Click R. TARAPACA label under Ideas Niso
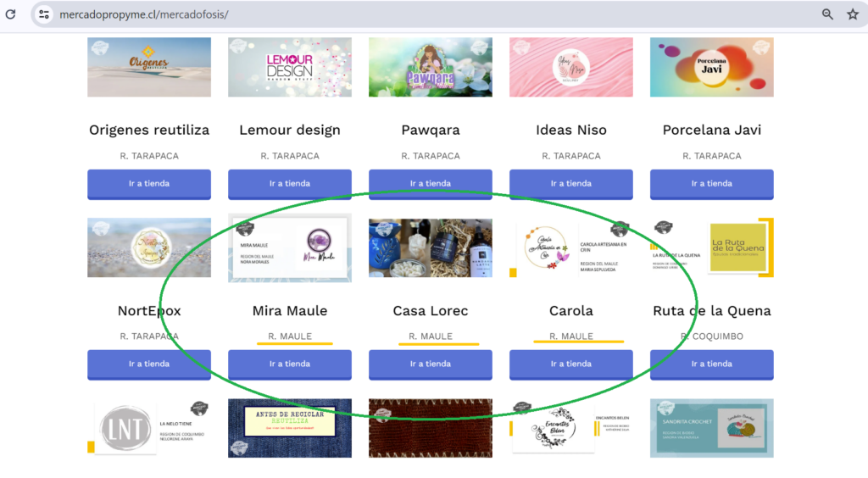Screen dimensions: 868x478 tap(570, 156)
